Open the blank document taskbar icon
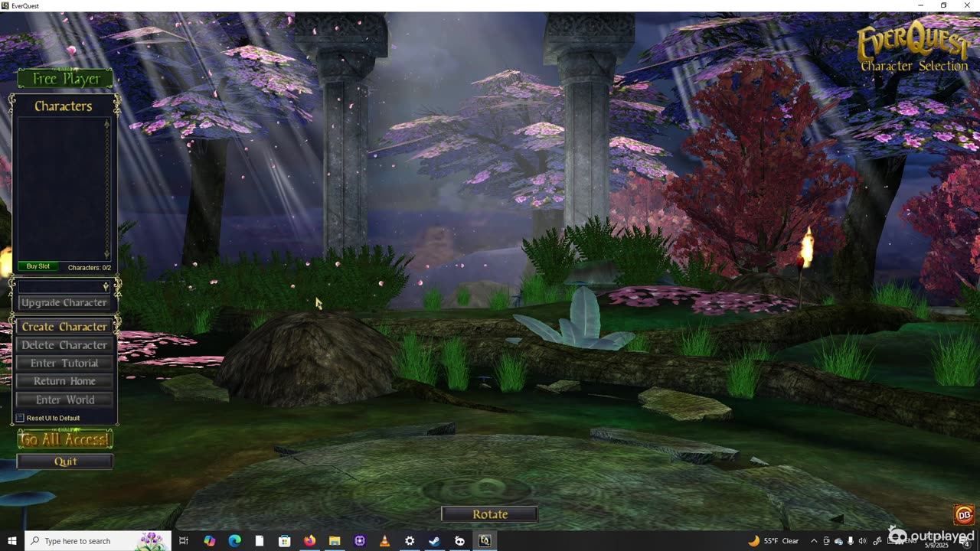980x551 pixels. (260, 541)
